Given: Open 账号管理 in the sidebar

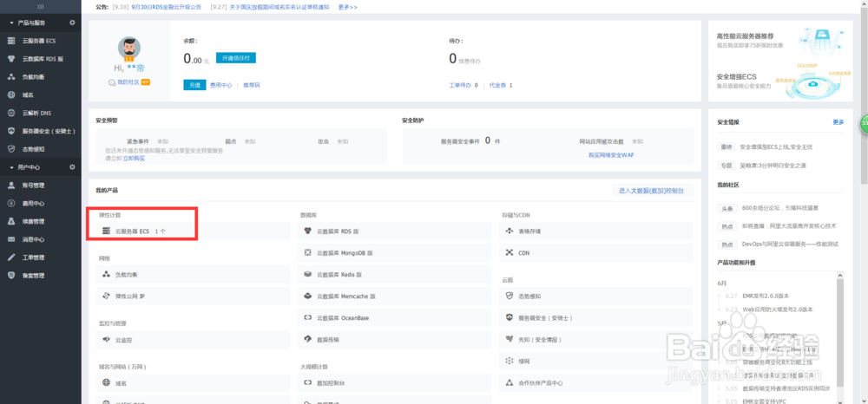Looking at the screenshot, I should point(41,186).
